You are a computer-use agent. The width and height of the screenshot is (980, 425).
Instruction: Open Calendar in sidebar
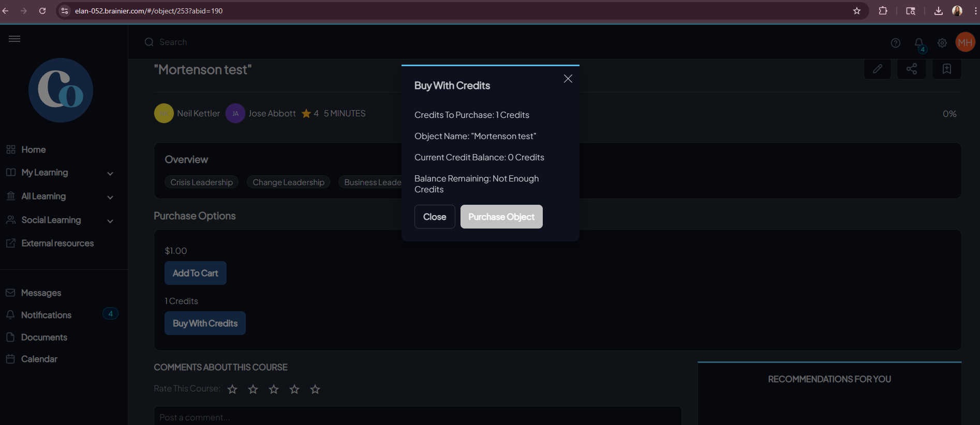39,359
